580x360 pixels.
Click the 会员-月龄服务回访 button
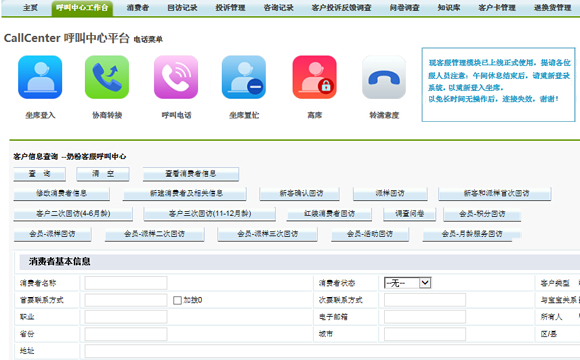(472, 234)
